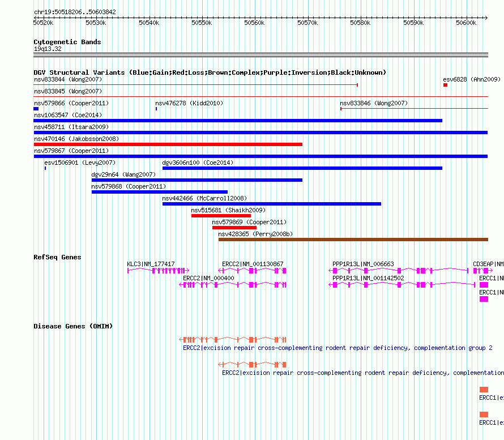This screenshot has width=504, height=440.
Task: Select the nsv579866 (Cooper2011) label
Action: pyautogui.click(x=71, y=103)
